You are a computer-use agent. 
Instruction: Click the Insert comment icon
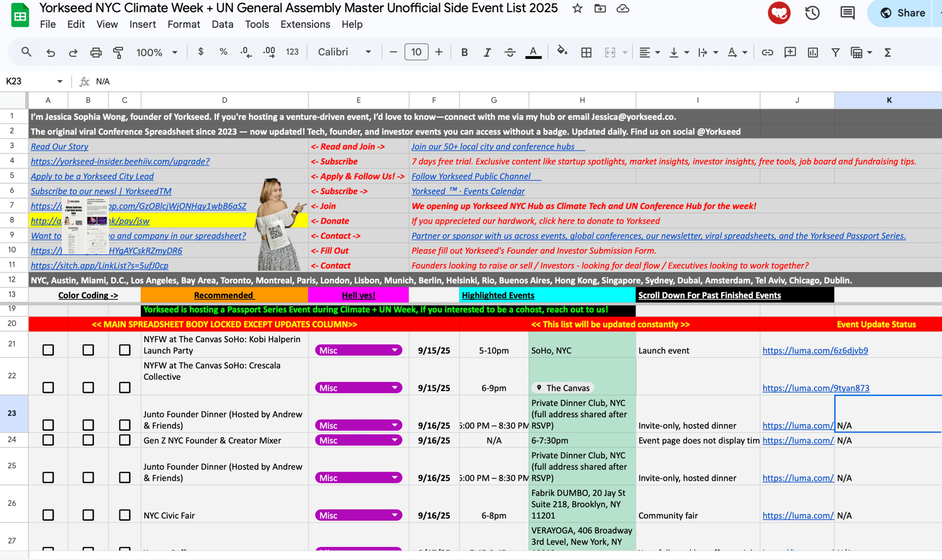[x=790, y=52]
